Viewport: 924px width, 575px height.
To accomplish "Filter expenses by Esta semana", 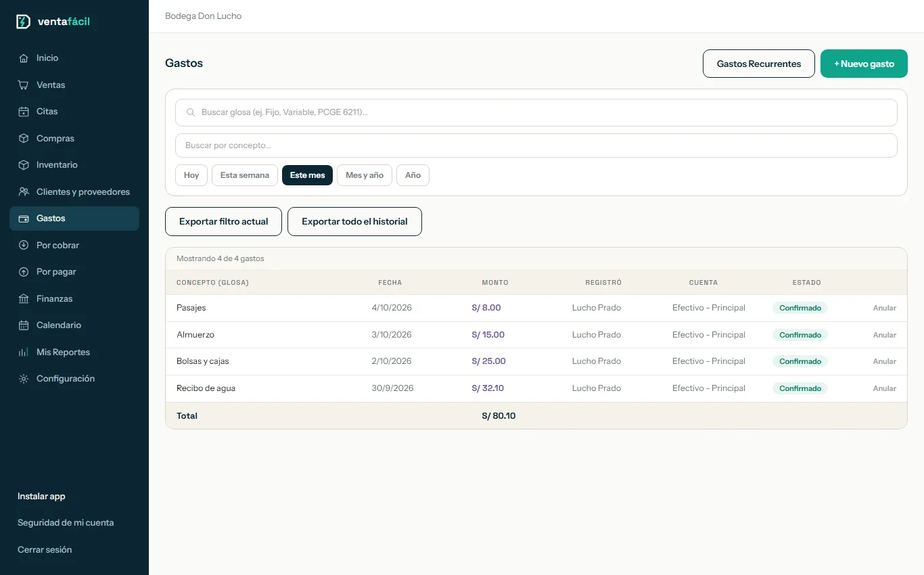I will (x=245, y=175).
